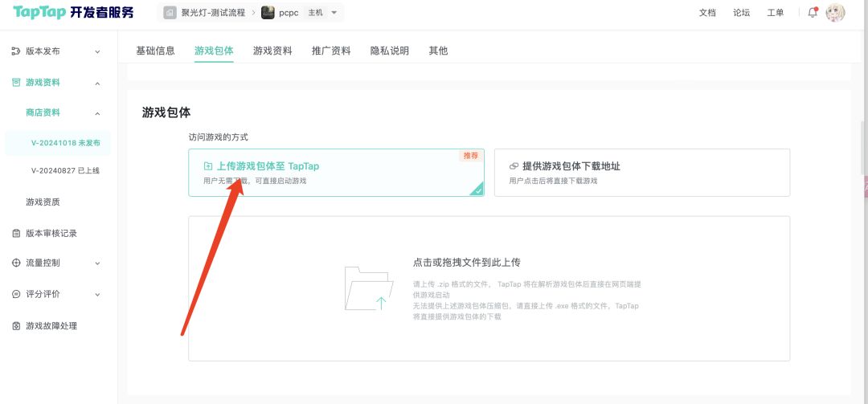Open 版本审核记录 in the sidebar
This screenshot has width=868, height=404.
point(51,234)
